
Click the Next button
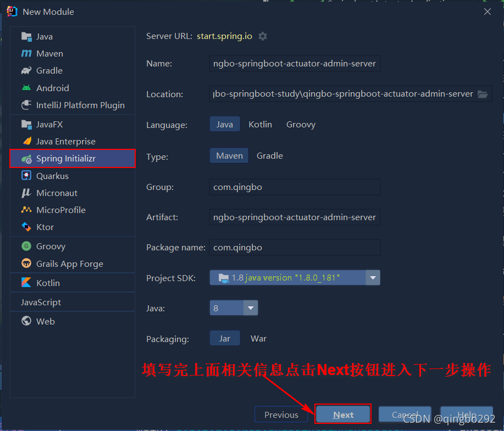click(343, 415)
